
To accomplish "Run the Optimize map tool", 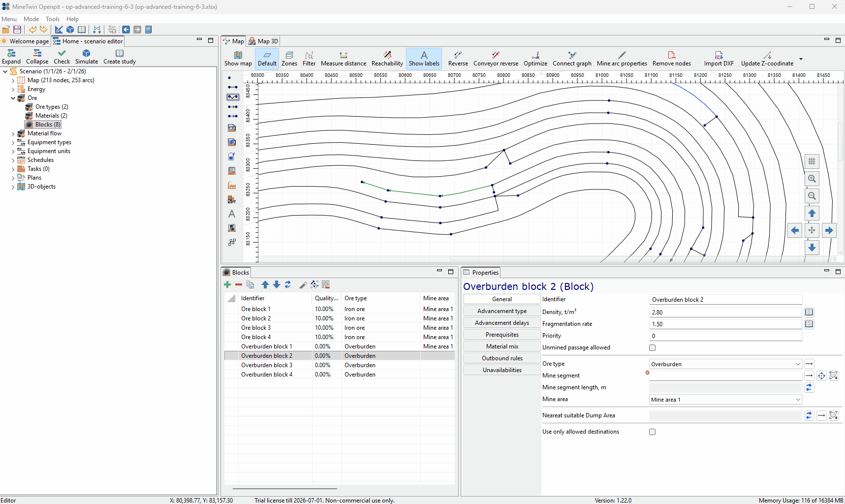I will click(535, 59).
